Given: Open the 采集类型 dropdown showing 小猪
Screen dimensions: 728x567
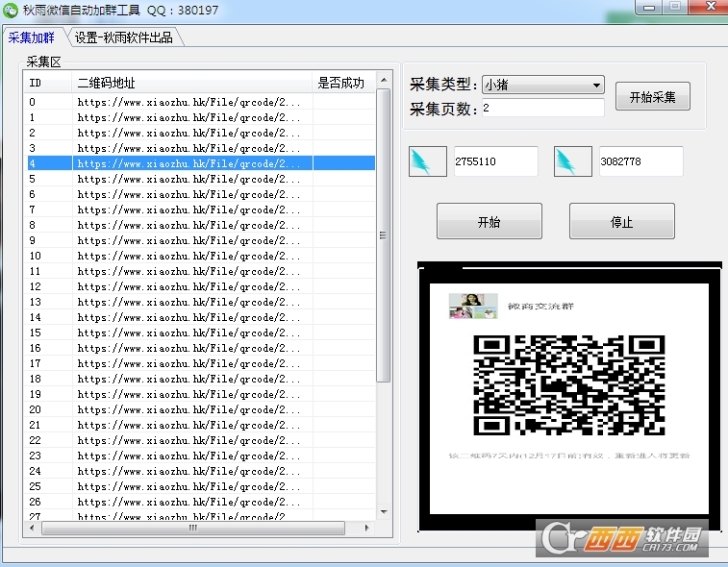Looking at the screenshot, I should tap(542, 85).
